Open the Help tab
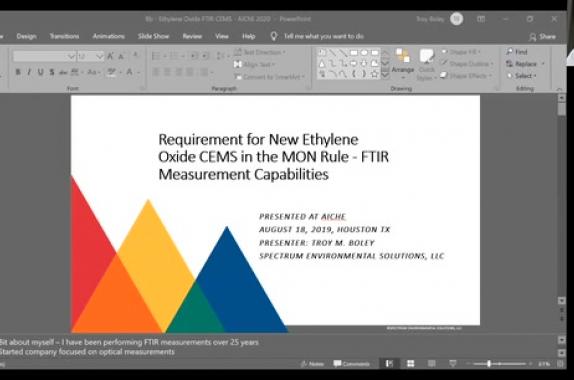Image resolution: width=574 pixels, height=380 pixels. click(249, 36)
